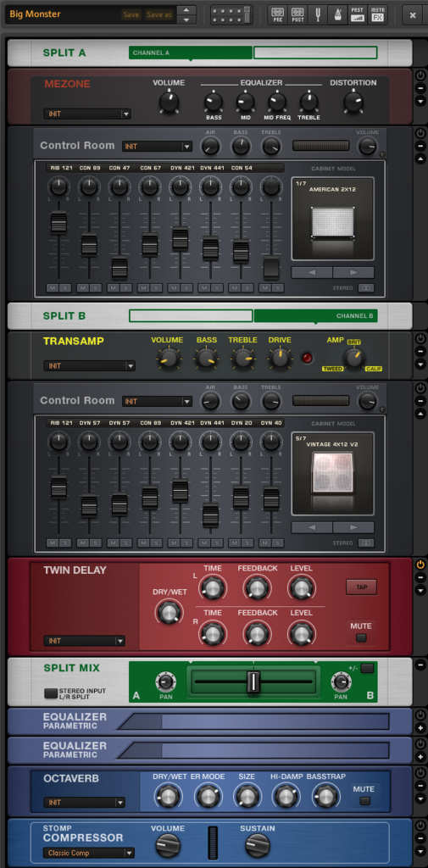Toggle the Octaverb MUTE button

pos(365,800)
